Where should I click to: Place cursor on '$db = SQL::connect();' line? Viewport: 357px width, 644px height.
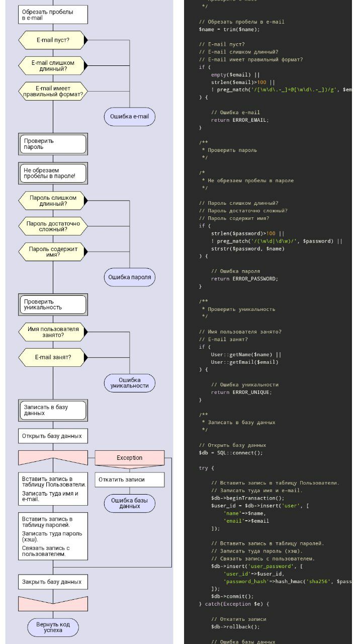[231, 453]
